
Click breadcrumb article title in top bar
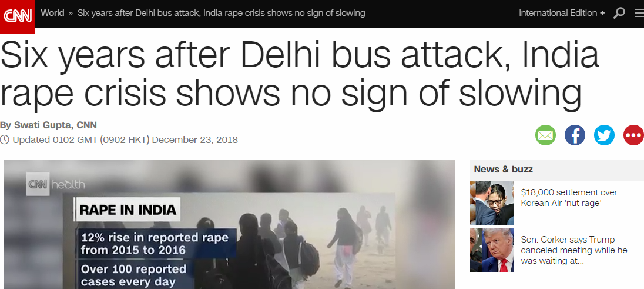coord(221,13)
